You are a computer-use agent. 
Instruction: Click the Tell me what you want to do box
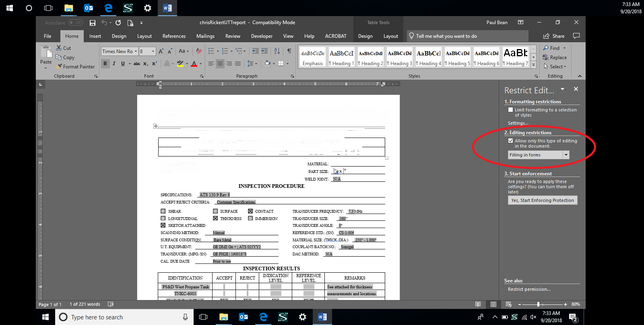[x=467, y=36]
